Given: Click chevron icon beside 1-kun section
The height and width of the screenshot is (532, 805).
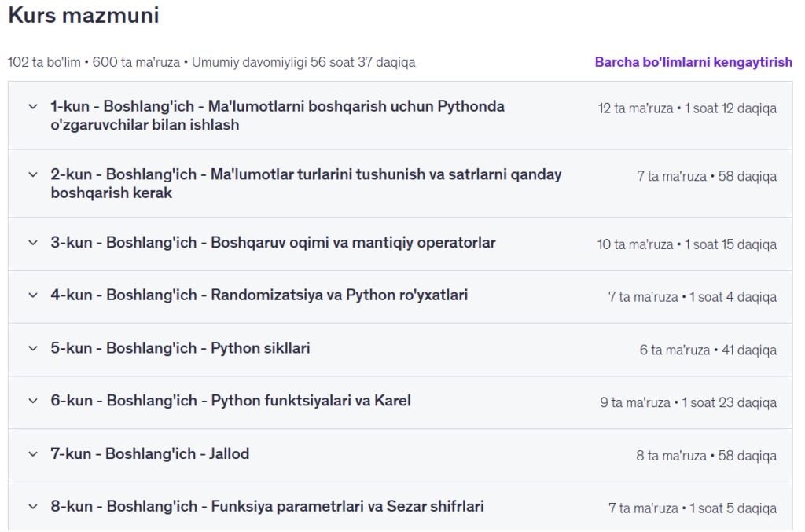Looking at the screenshot, I should pyautogui.click(x=32, y=106).
